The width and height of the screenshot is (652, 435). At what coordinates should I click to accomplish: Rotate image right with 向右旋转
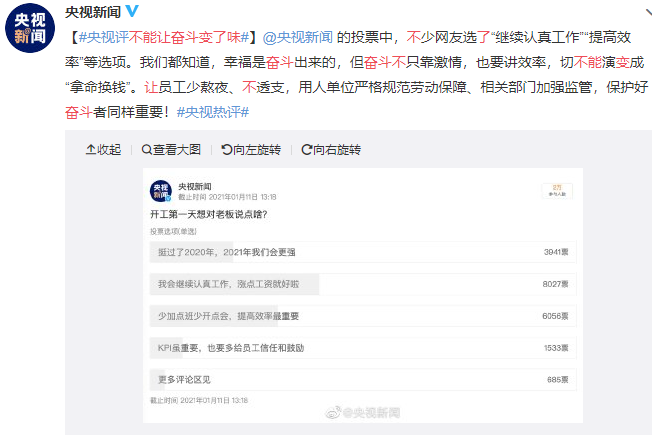coord(331,150)
